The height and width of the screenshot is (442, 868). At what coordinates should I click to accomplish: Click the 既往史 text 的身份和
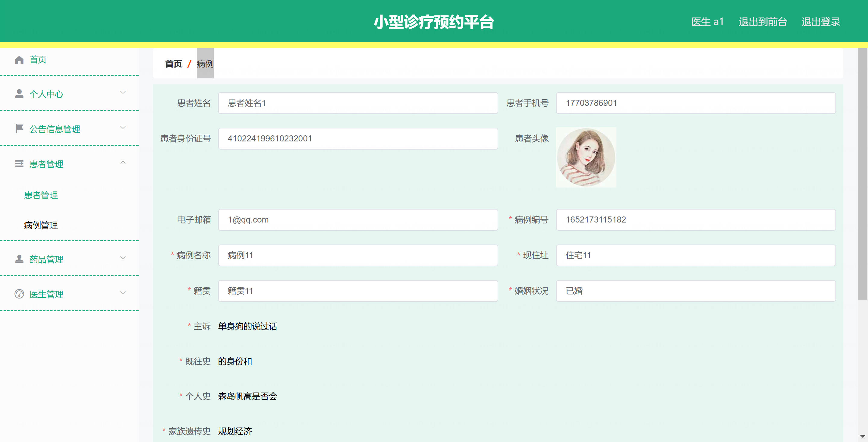pos(235,361)
